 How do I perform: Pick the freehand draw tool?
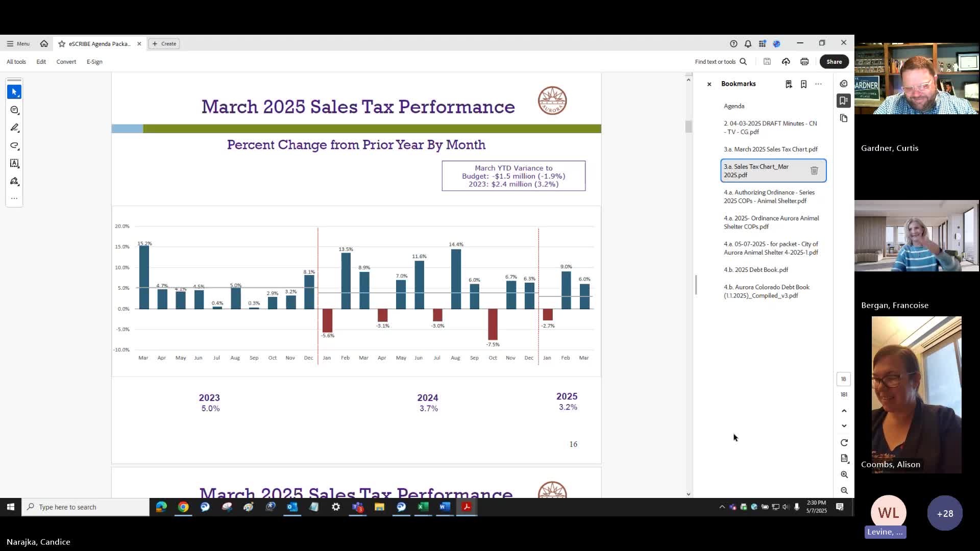coord(14,146)
